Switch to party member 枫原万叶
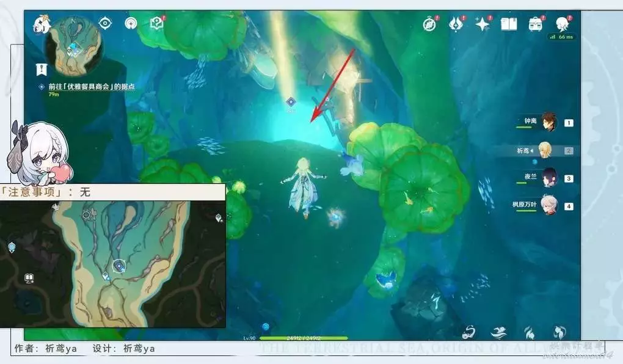 [549, 206]
